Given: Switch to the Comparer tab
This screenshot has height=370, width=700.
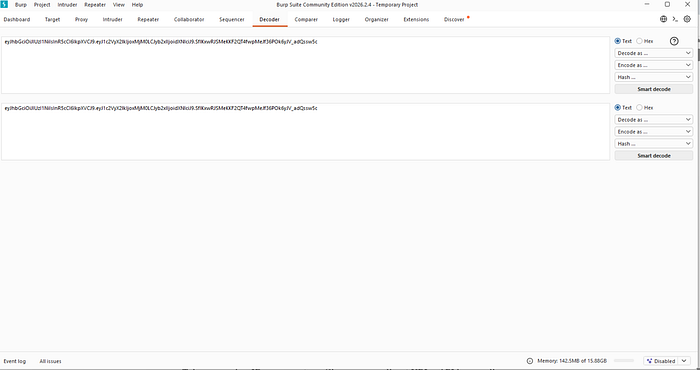Looking at the screenshot, I should (306, 20).
